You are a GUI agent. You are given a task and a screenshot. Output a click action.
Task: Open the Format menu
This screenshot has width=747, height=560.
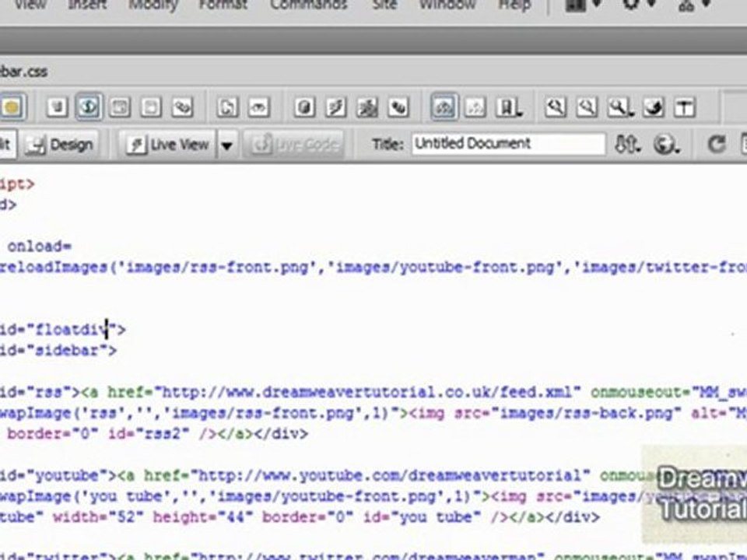(223, 5)
